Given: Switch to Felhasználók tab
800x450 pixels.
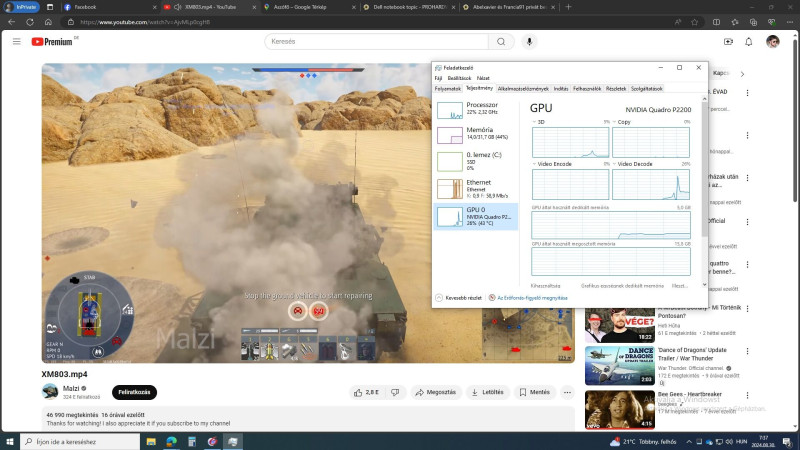Looking at the screenshot, I should 587,89.
